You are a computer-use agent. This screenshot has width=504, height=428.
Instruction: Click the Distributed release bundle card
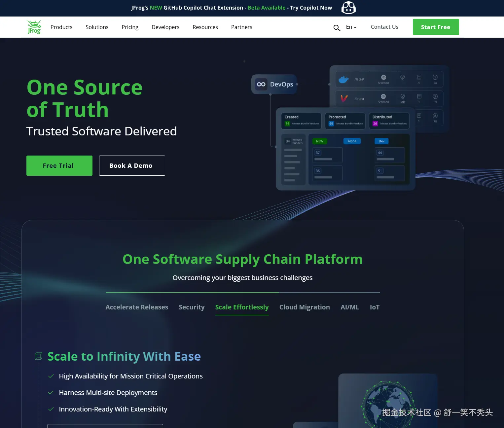pyautogui.click(x=389, y=121)
